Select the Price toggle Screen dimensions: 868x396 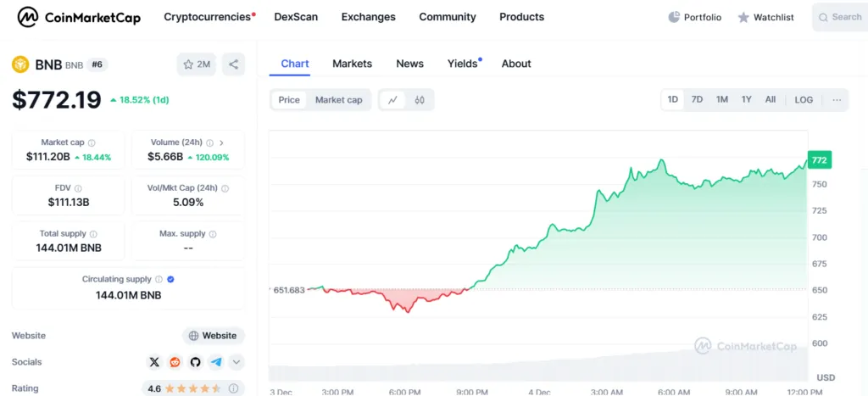(x=289, y=100)
